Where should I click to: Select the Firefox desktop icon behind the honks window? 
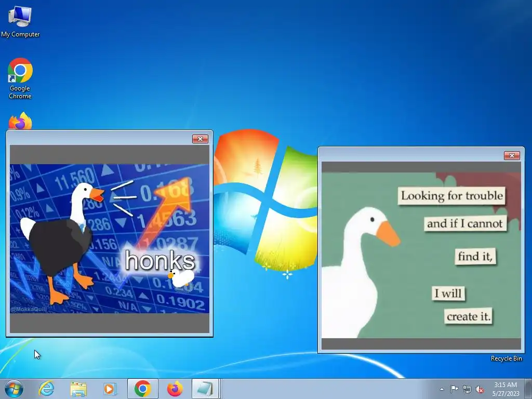tap(20, 122)
